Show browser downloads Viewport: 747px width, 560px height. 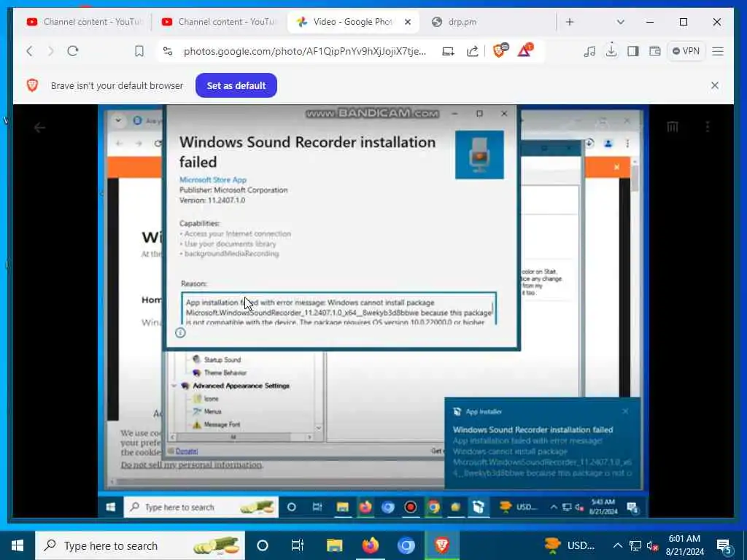click(x=611, y=50)
